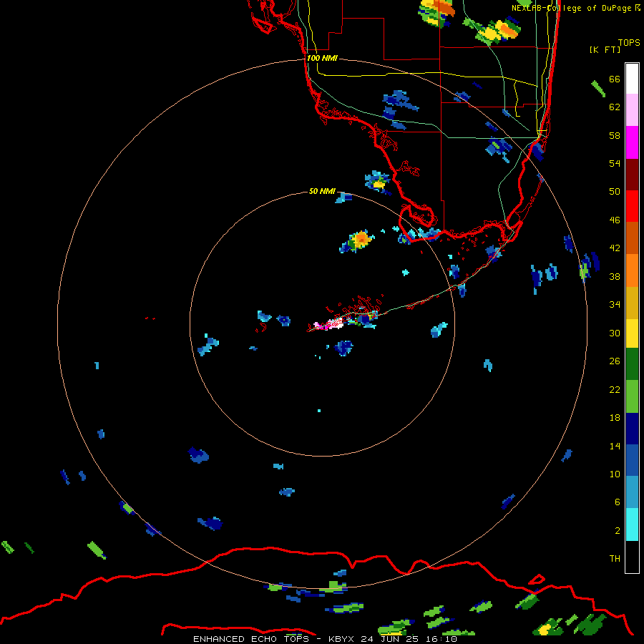Pick the yellow legend swatch

click(632, 333)
